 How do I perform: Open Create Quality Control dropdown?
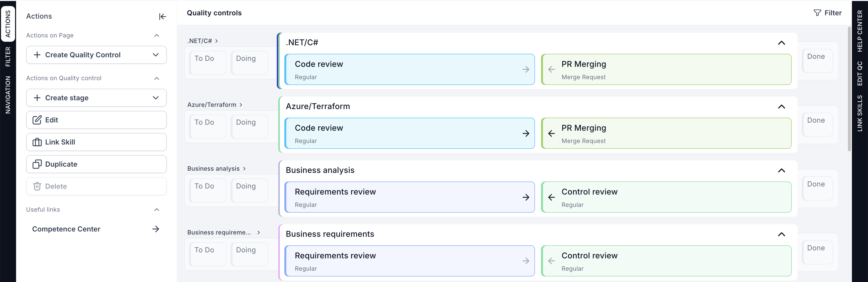(x=155, y=55)
